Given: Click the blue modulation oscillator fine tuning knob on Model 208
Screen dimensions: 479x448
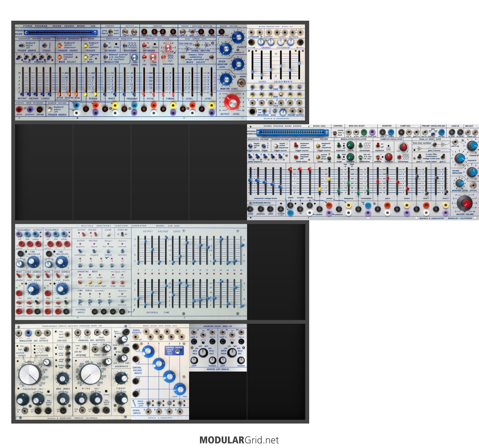Looking at the screenshot, I should click(x=134, y=57).
